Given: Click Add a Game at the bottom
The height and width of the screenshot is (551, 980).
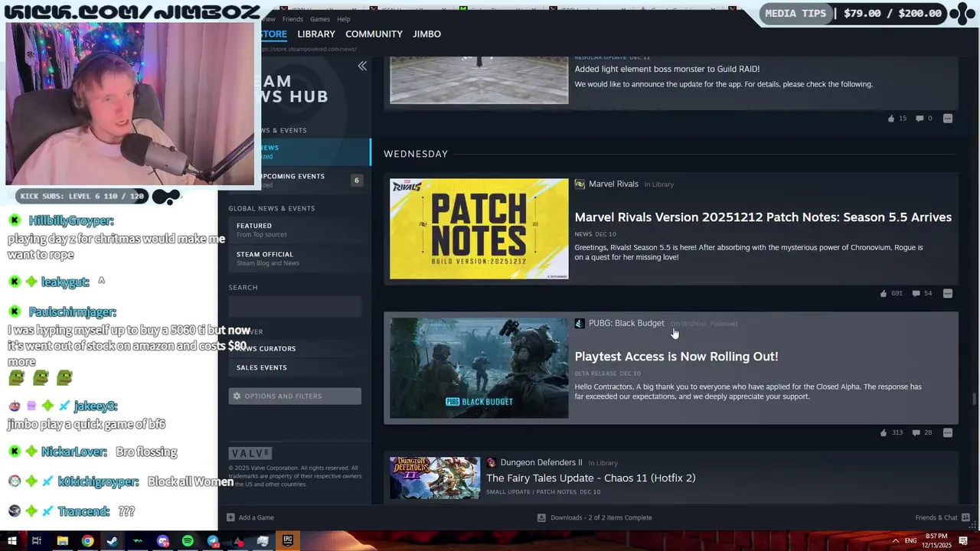Looking at the screenshot, I should tap(250, 517).
